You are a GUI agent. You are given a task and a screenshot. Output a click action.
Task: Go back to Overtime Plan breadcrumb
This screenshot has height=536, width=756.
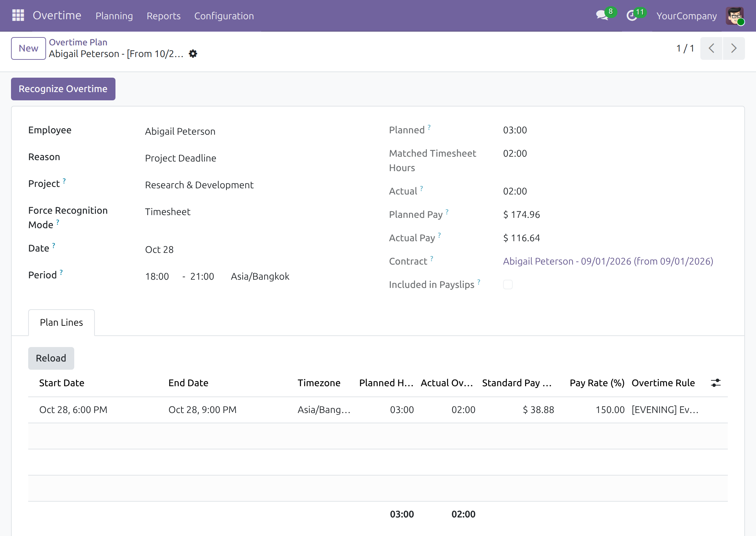coord(78,42)
